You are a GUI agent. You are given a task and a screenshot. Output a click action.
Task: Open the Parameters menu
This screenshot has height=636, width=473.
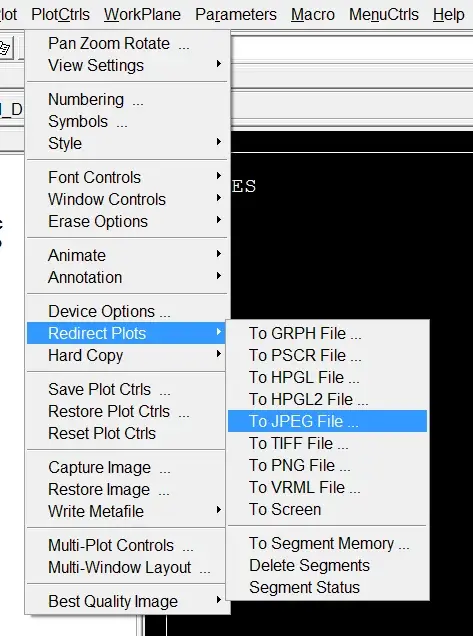click(x=236, y=15)
